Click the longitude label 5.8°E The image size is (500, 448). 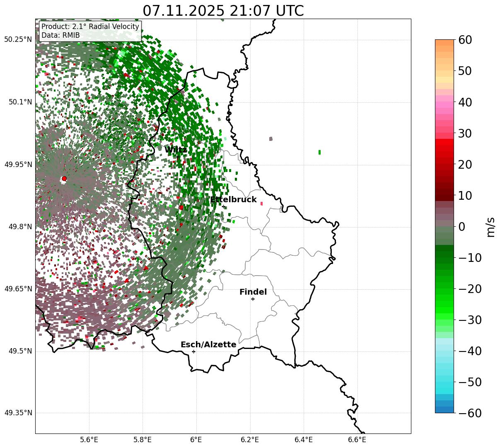pos(143,440)
